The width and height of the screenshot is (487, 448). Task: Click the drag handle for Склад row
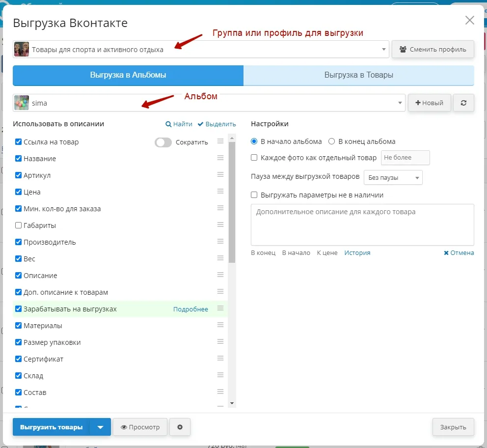pyautogui.click(x=220, y=375)
